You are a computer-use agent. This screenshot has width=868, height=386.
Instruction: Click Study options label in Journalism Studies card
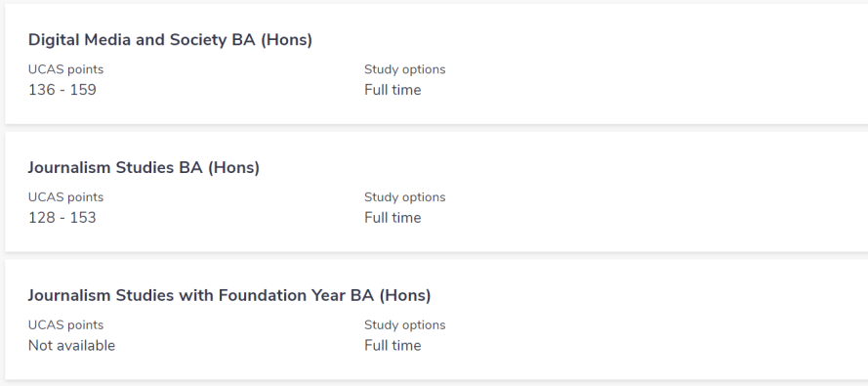click(x=404, y=197)
